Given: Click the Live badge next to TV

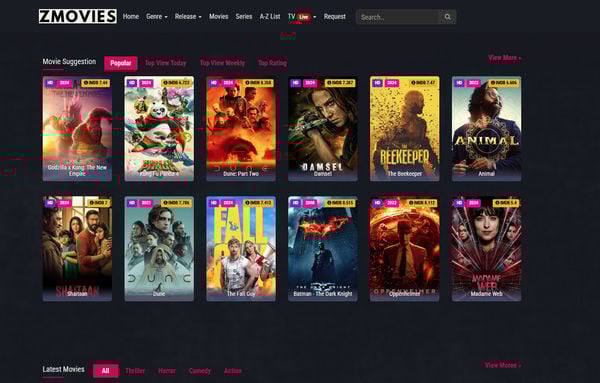Looking at the screenshot, I should pyautogui.click(x=304, y=17).
